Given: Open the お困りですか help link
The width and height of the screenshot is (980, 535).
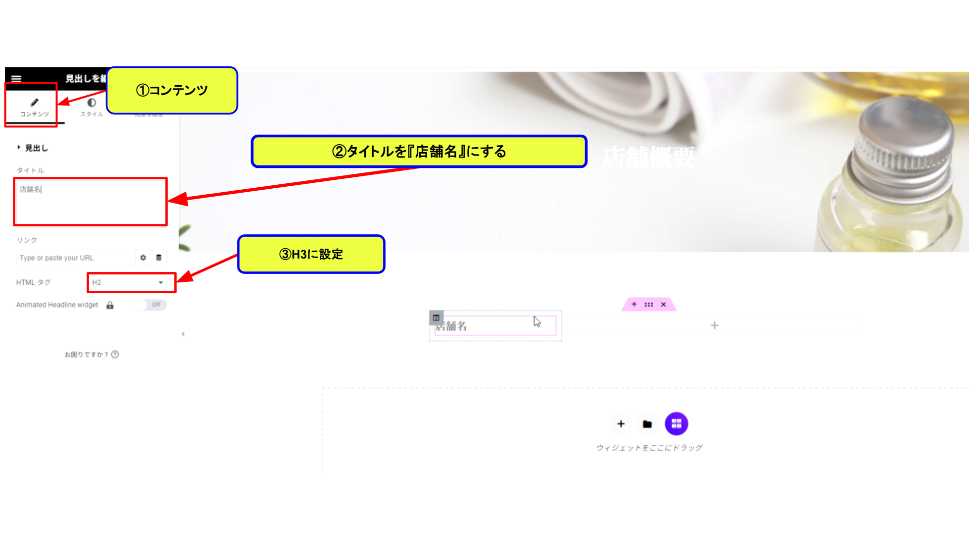Looking at the screenshot, I should point(92,354).
